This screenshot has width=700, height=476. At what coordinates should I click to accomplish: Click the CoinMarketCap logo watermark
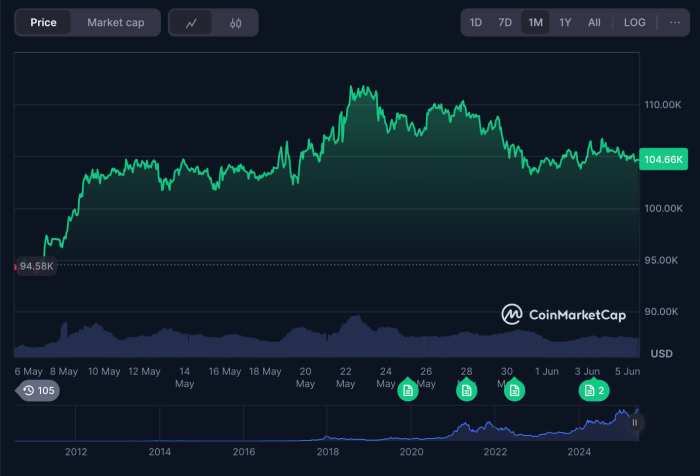(x=564, y=315)
